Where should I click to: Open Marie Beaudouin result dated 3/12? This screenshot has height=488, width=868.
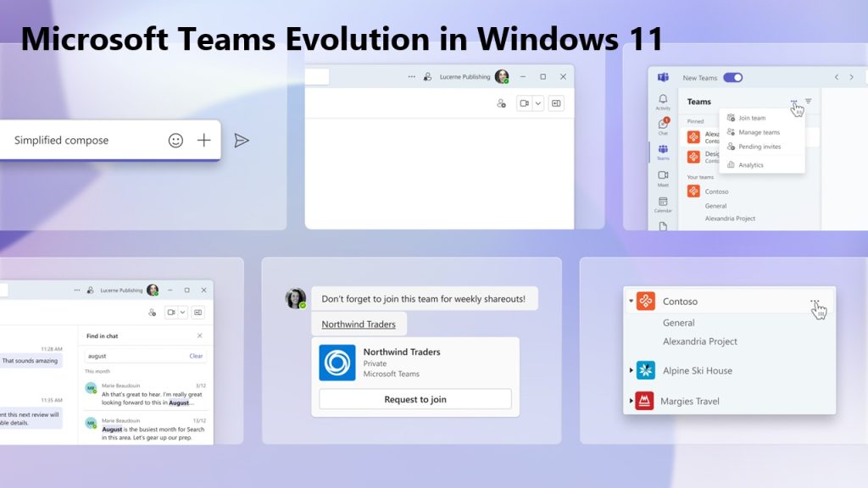(146, 395)
